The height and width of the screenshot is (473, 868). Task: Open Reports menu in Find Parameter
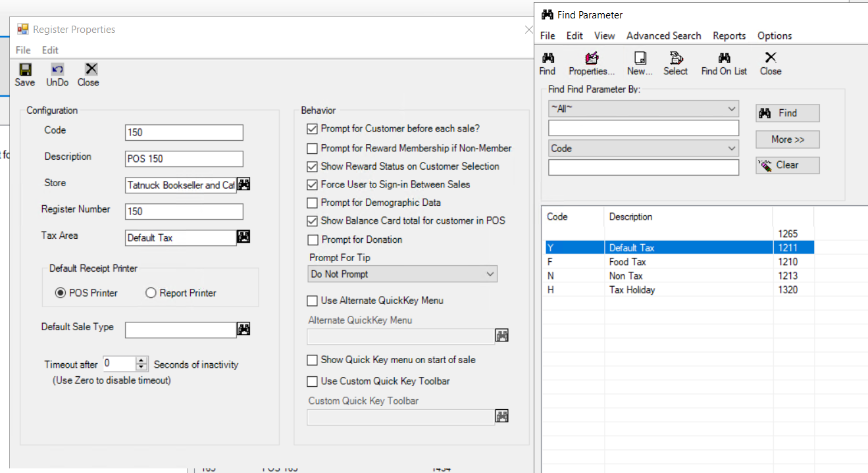click(x=729, y=36)
